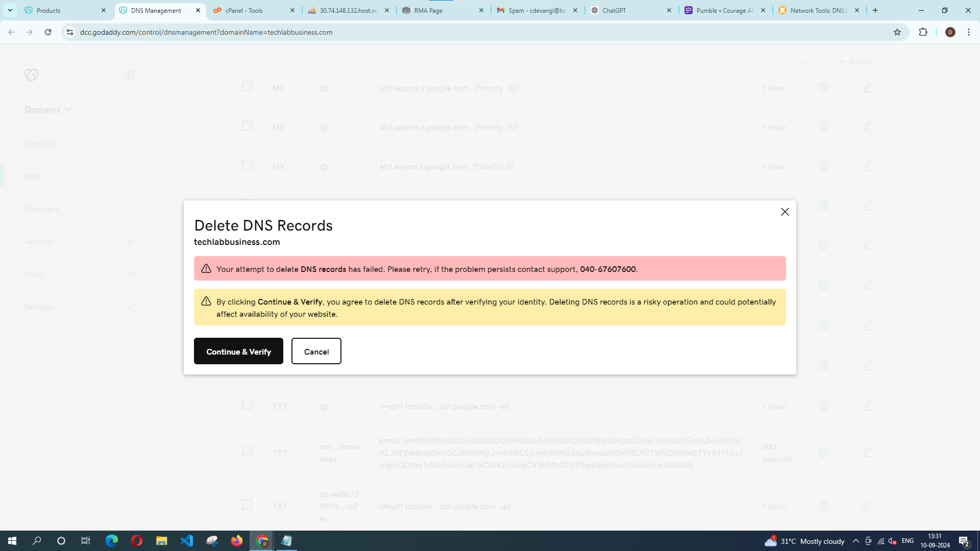Click the address bar URL
The height and width of the screenshot is (551, 980).
(206, 32)
